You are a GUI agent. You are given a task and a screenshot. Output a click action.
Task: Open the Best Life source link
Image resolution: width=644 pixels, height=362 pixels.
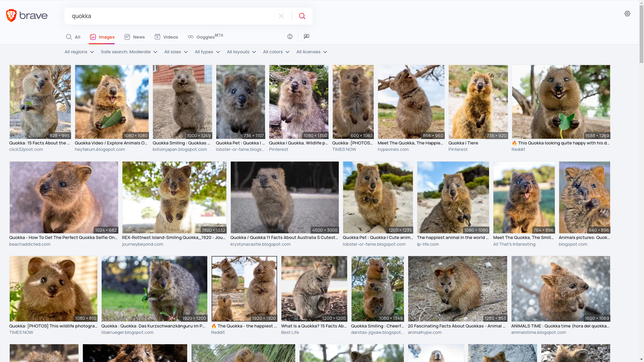[290, 333]
